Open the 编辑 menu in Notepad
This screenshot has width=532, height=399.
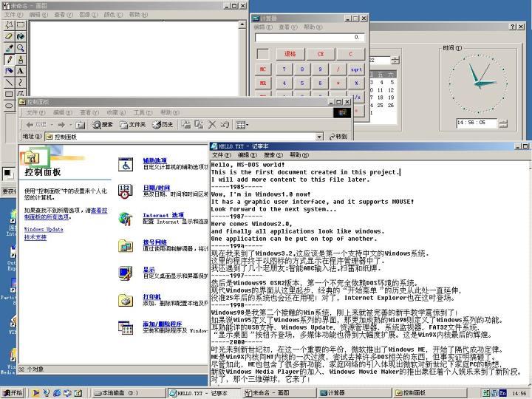click(x=248, y=155)
